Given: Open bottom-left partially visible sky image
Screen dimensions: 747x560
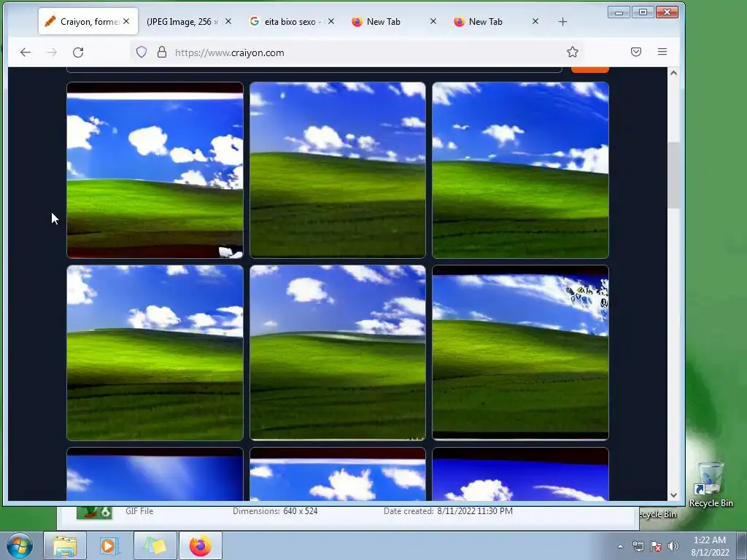Looking at the screenshot, I should [155, 474].
